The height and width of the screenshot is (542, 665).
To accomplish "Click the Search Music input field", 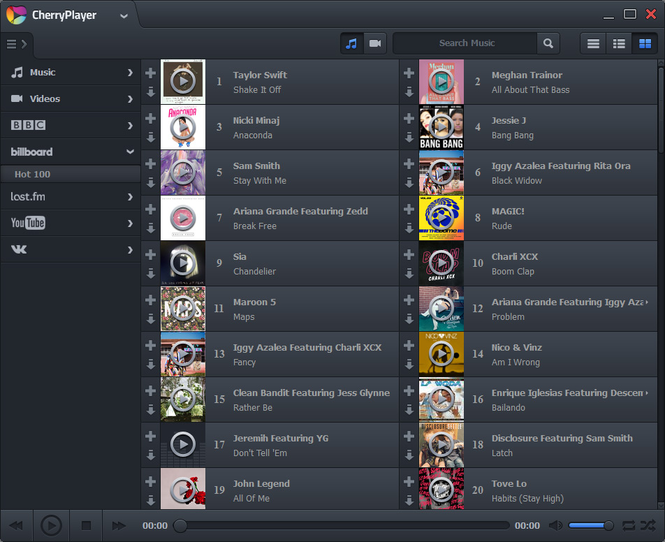I will pyautogui.click(x=466, y=43).
